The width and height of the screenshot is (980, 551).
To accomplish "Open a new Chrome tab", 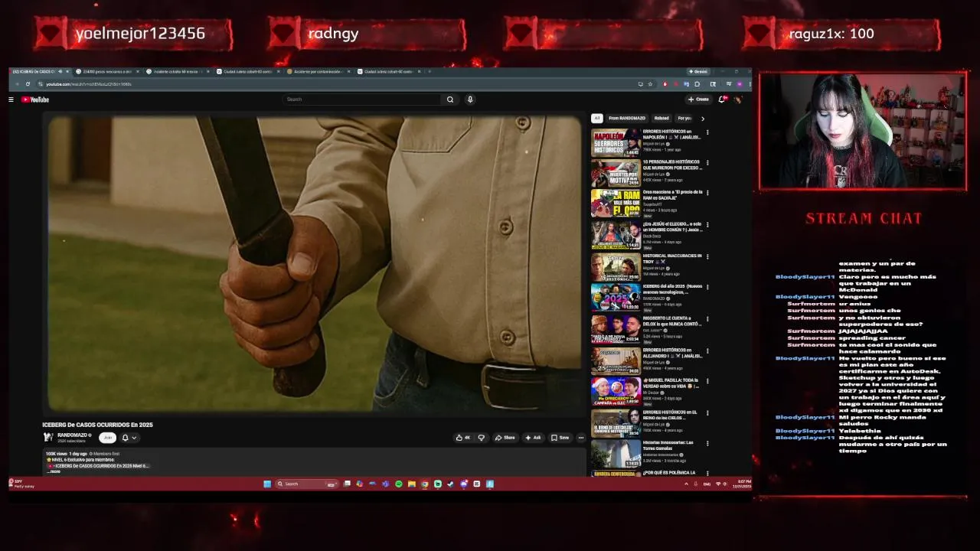I will click(x=430, y=72).
